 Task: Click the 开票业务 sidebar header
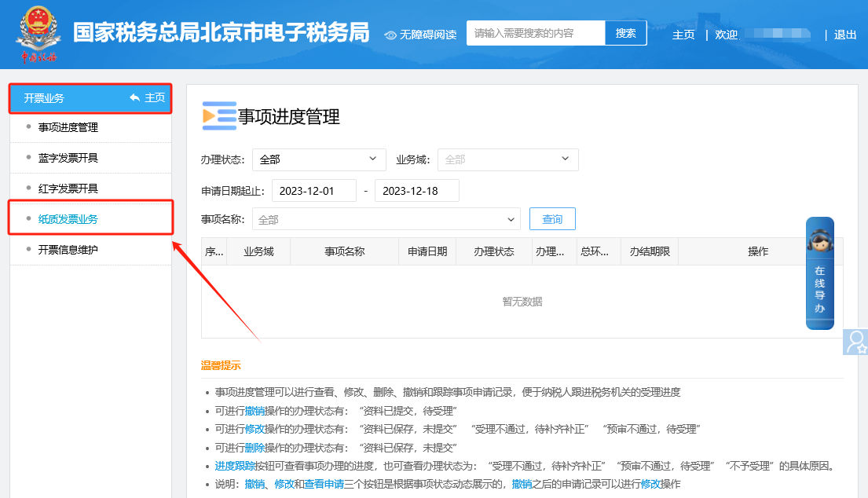pos(91,98)
